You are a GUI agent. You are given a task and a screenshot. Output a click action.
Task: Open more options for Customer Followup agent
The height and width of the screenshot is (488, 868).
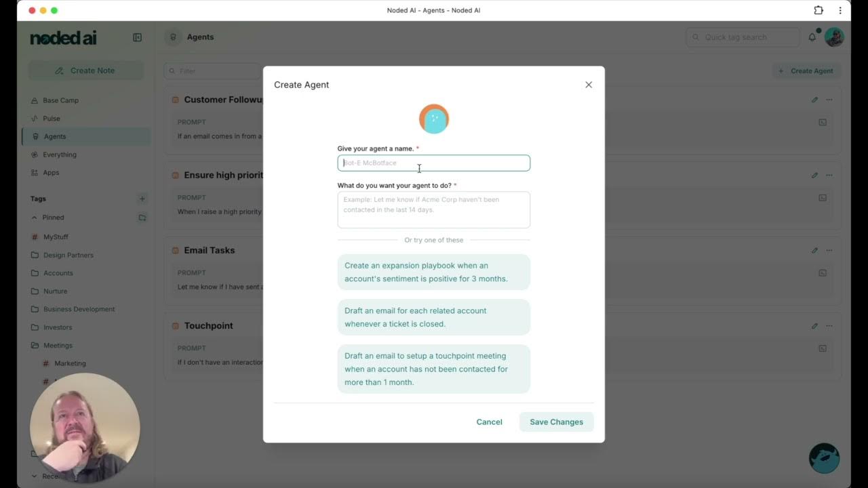click(x=829, y=100)
